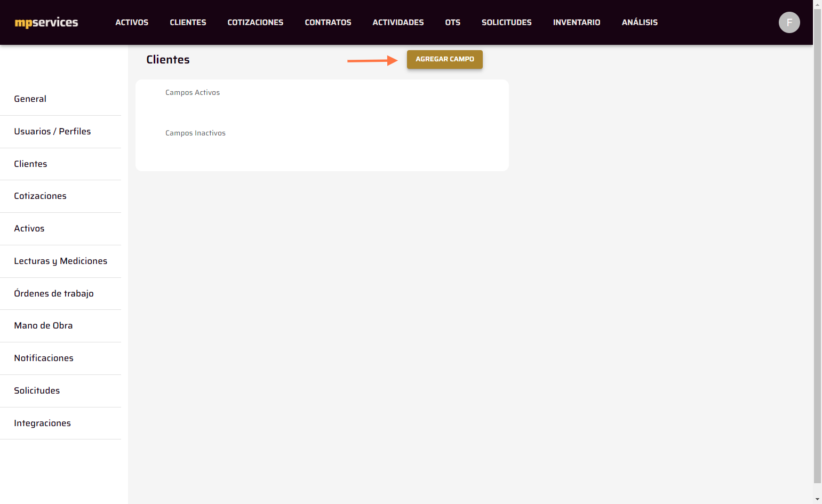The width and height of the screenshot is (822, 504).
Task: Click the Campos Activos label
Action: [193, 93]
